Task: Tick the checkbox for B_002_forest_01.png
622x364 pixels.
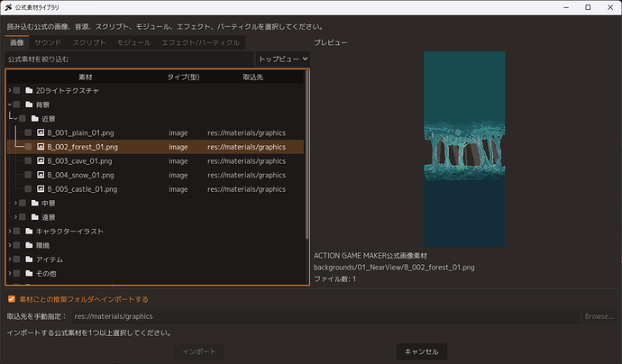Action: [x=28, y=147]
